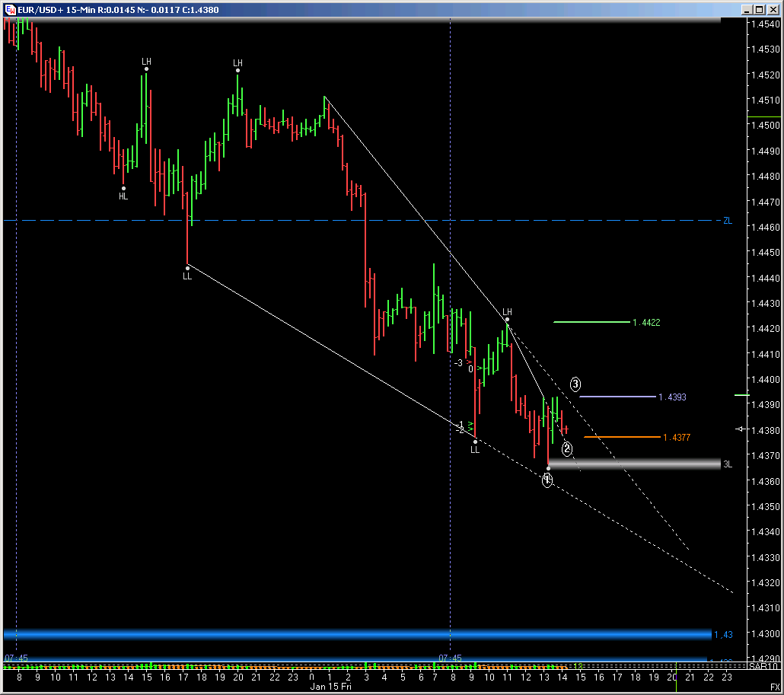
Task: Minimize the EUR/USD chart window
Action: click(747, 9)
